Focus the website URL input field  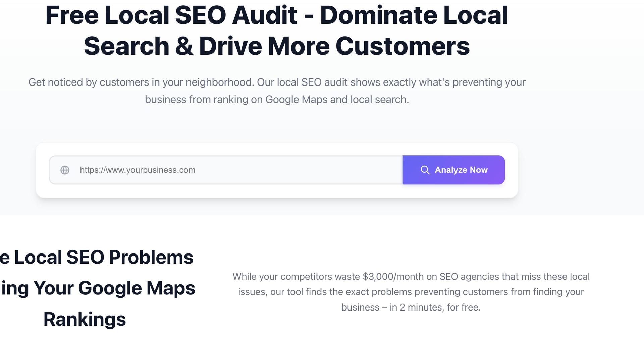[226, 170]
